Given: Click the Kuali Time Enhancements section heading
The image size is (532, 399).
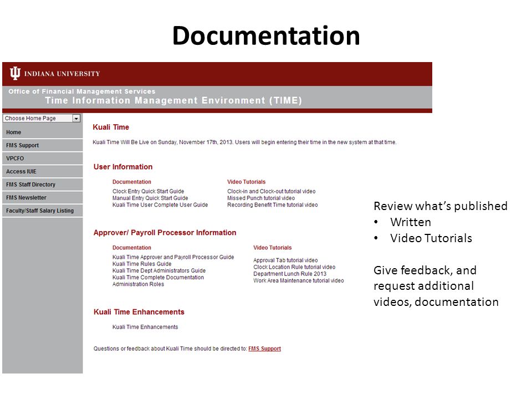Looking at the screenshot, I should coord(139,312).
